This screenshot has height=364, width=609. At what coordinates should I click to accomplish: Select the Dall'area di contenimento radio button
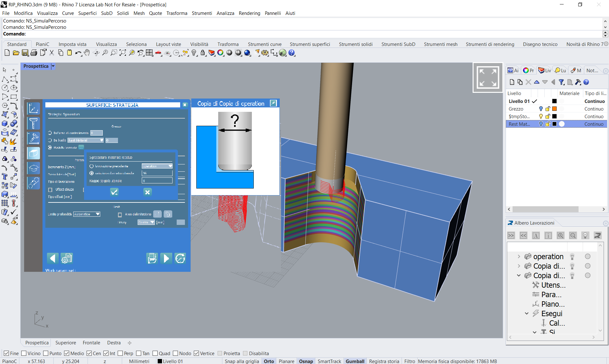[50, 133]
